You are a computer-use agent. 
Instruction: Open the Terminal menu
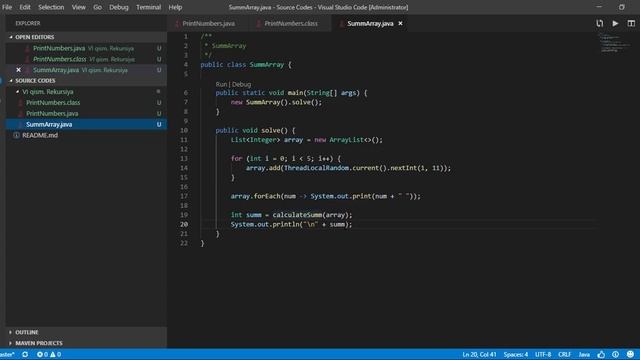click(x=149, y=7)
